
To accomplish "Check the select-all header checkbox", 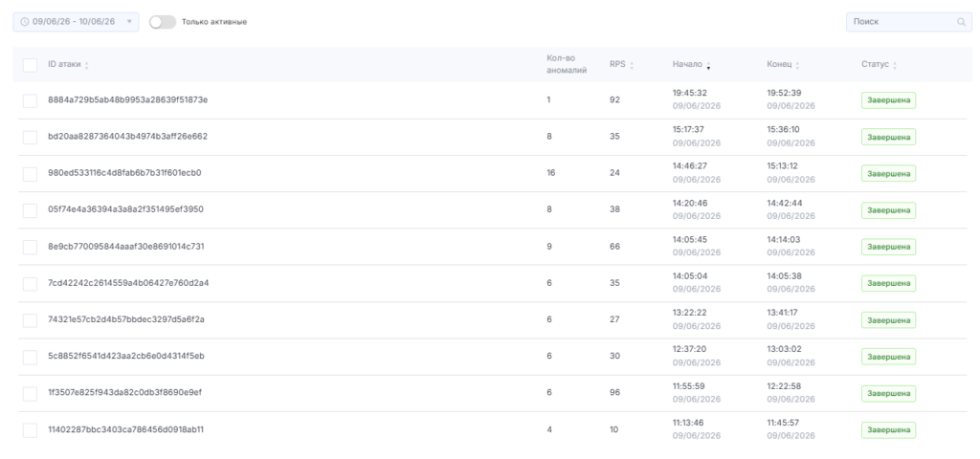I will pyautogui.click(x=30, y=65).
